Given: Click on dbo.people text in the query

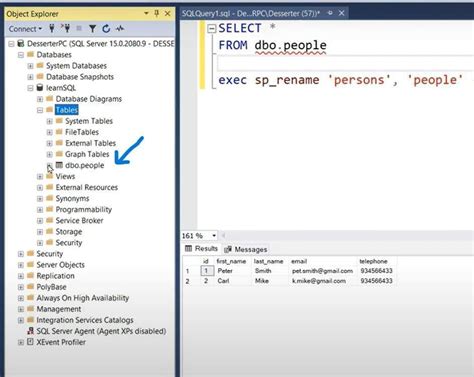Looking at the screenshot, I should coord(290,46).
